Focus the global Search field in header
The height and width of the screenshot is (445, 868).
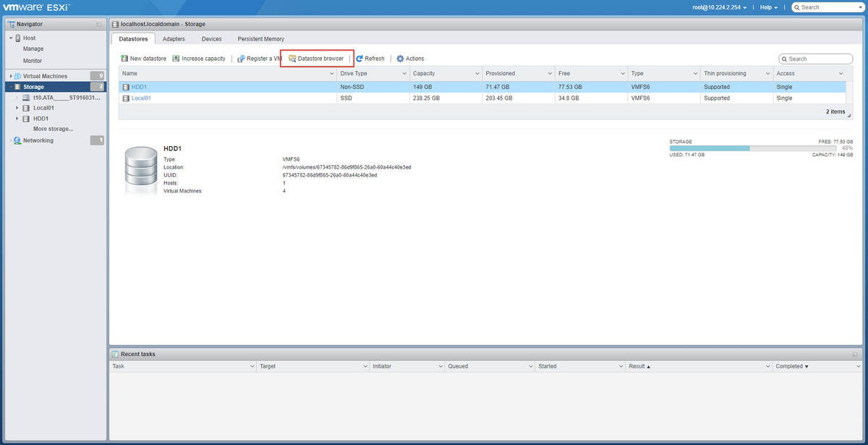pyautogui.click(x=827, y=7)
